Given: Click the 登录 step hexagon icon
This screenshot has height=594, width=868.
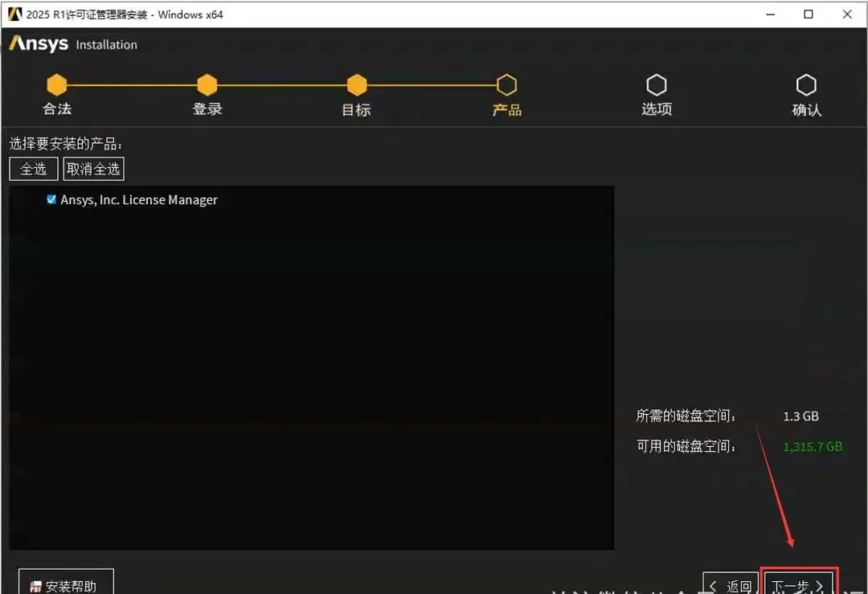Looking at the screenshot, I should (207, 85).
